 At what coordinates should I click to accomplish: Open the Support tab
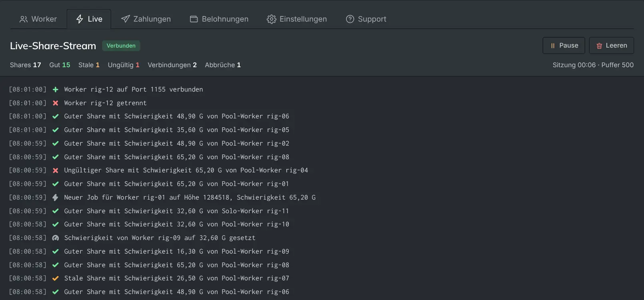[366, 19]
